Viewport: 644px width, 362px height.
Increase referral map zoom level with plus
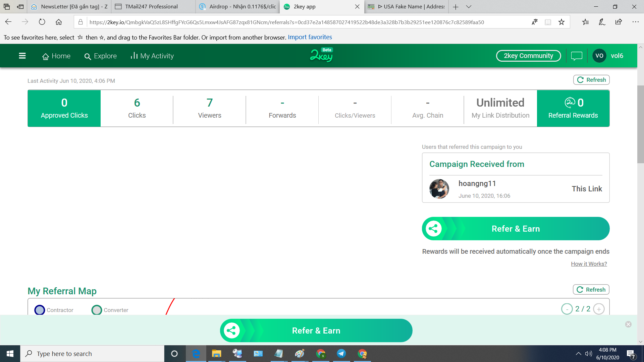pos(599,309)
